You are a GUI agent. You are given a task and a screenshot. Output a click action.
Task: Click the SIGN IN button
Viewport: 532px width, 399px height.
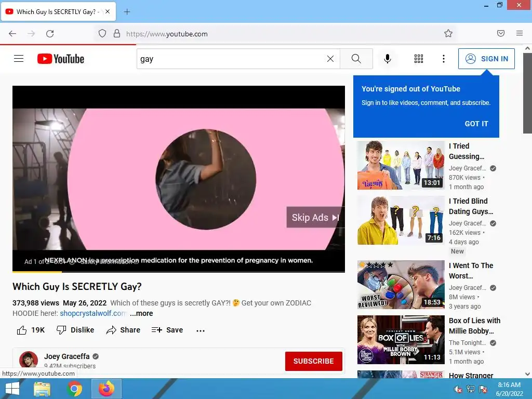click(486, 59)
